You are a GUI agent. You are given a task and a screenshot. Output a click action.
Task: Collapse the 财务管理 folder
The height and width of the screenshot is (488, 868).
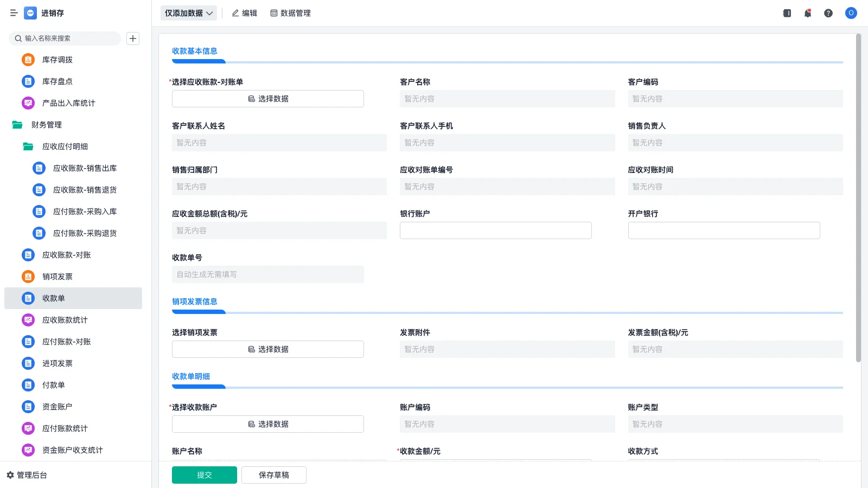click(x=17, y=125)
